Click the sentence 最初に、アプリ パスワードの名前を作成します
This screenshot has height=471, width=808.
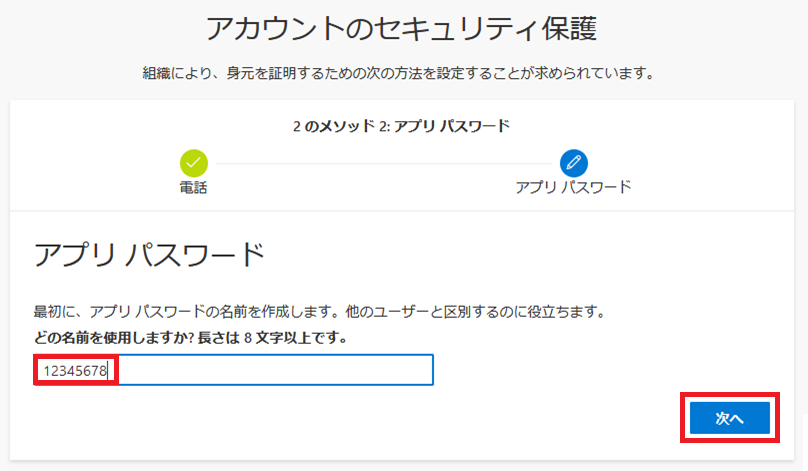click(187, 312)
